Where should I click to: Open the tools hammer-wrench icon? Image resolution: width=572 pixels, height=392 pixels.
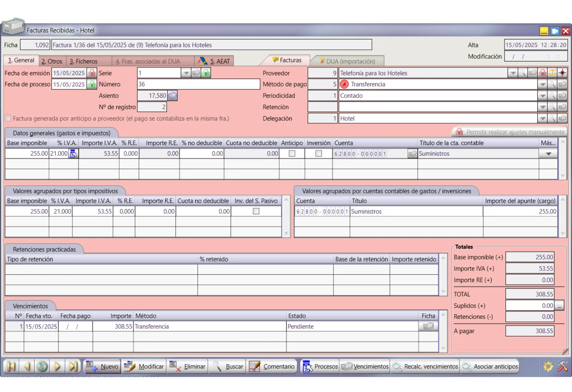tap(562, 366)
